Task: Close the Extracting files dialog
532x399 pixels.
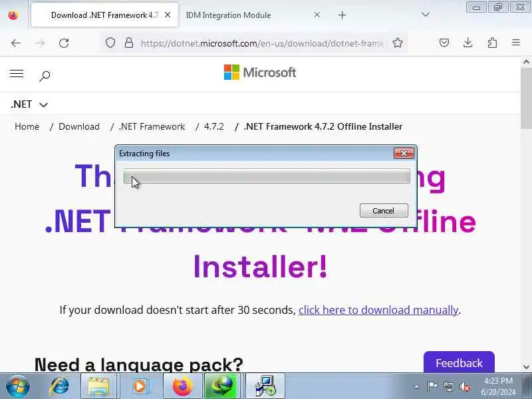Action: click(x=404, y=154)
